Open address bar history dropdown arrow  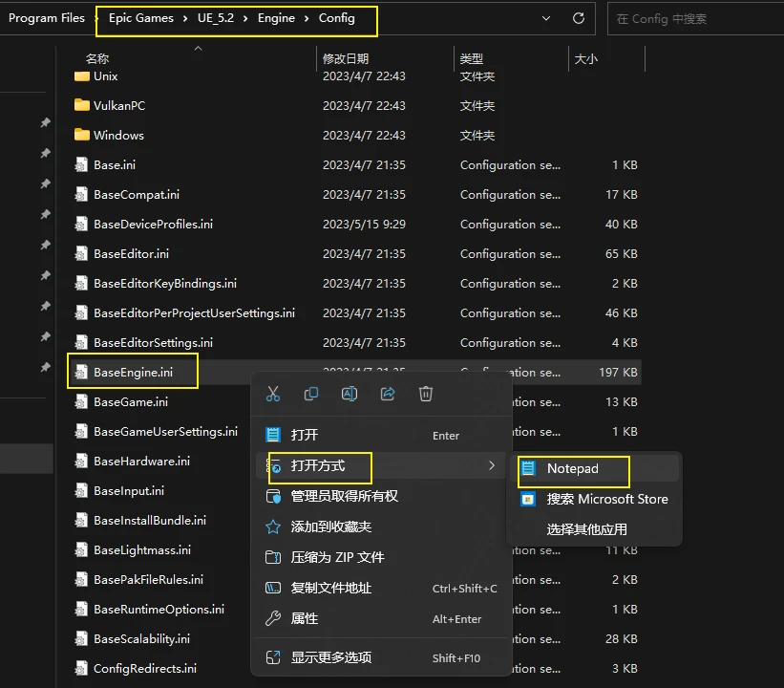[546, 18]
